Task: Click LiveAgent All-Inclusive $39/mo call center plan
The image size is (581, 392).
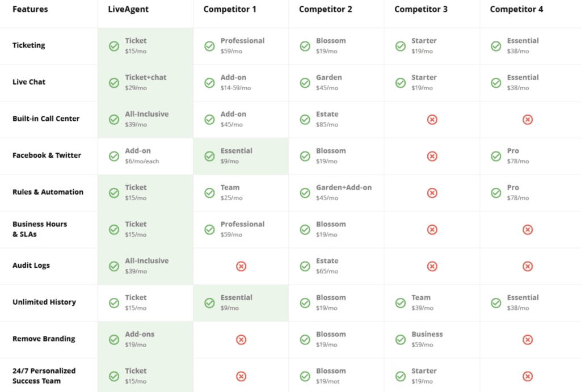Action: (147, 119)
